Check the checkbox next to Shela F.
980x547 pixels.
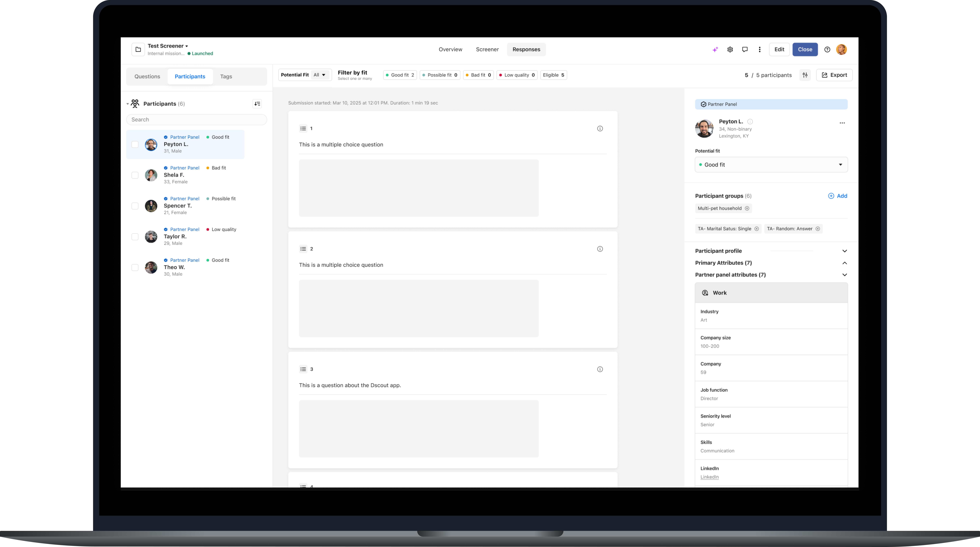point(135,175)
